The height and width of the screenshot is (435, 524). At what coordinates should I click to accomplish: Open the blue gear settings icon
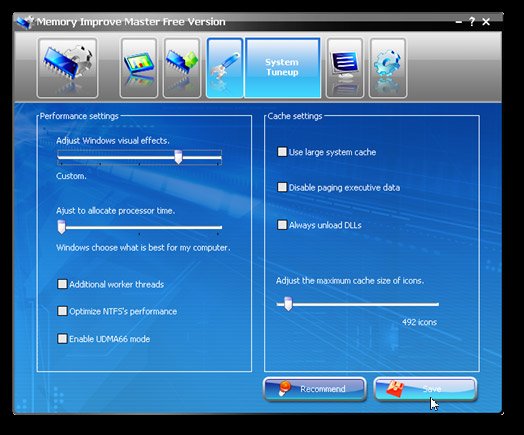pos(388,68)
